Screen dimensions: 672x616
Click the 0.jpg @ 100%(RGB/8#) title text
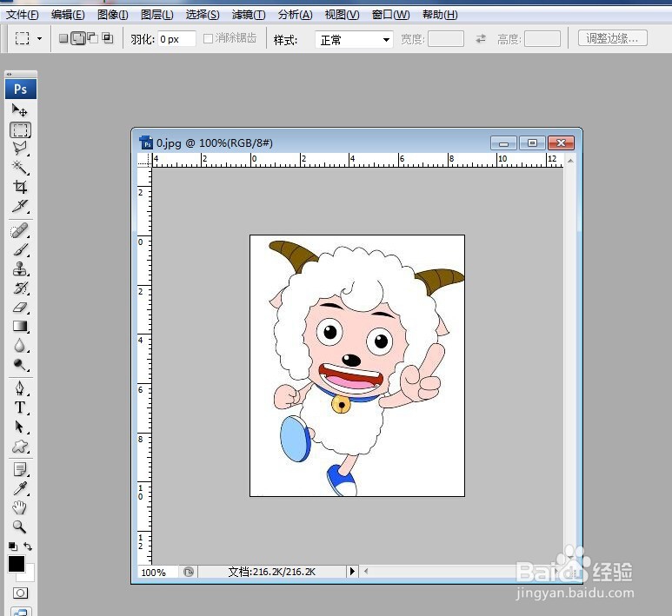[214, 143]
